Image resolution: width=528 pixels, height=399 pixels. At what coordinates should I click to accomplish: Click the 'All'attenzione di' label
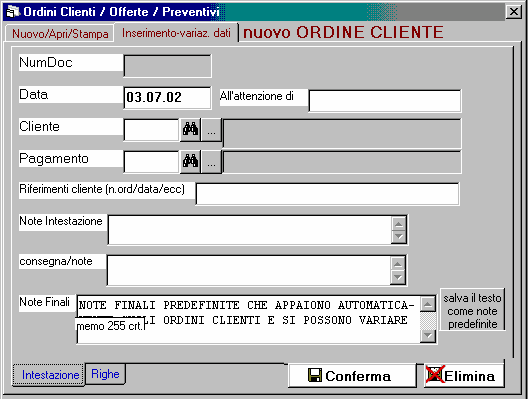pyautogui.click(x=257, y=96)
